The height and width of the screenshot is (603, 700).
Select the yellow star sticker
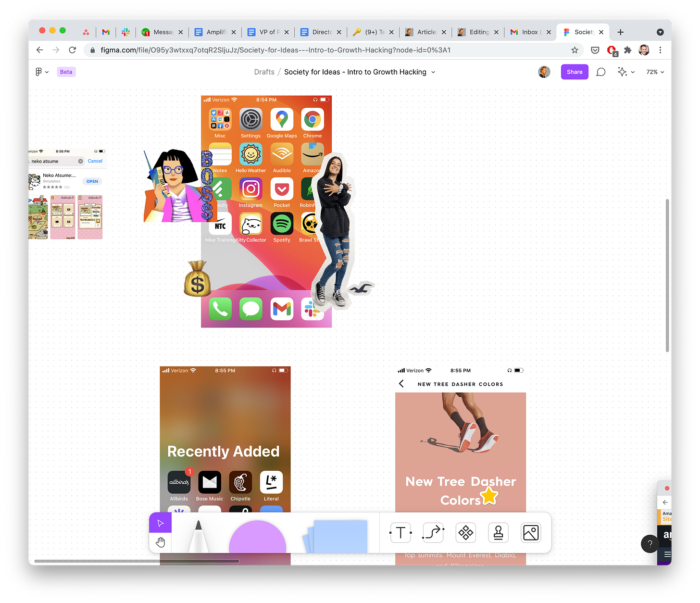point(489,496)
